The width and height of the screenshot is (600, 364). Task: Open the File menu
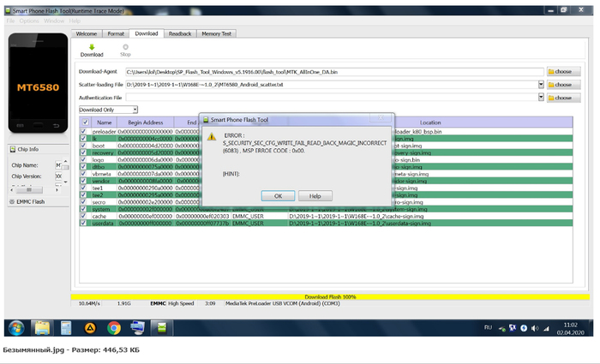(x=10, y=21)
